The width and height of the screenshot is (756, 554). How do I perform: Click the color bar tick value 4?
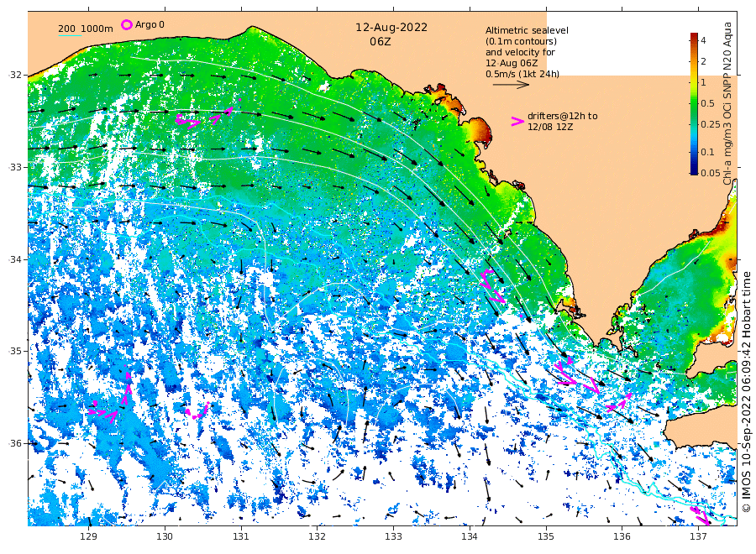click(703, 40)
